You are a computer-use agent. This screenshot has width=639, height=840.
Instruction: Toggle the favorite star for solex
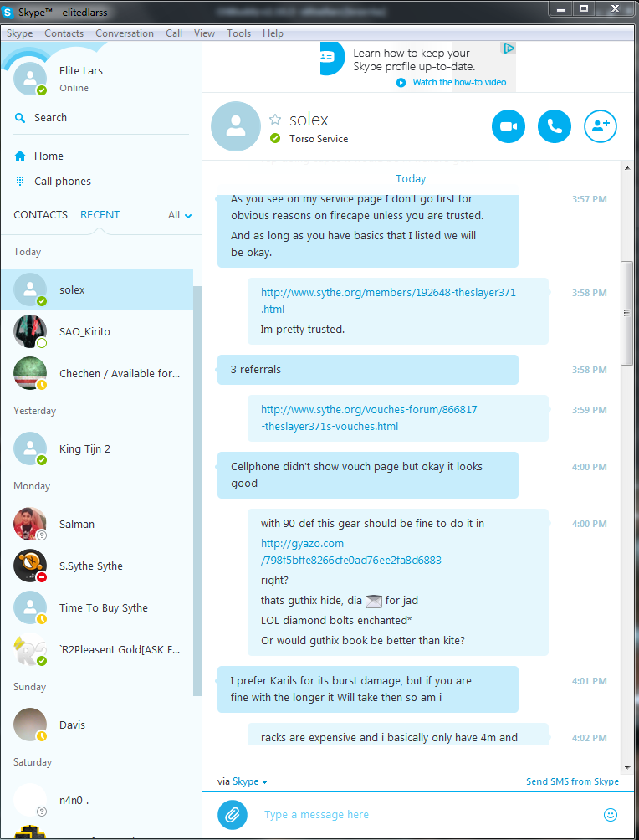point(275,119)
